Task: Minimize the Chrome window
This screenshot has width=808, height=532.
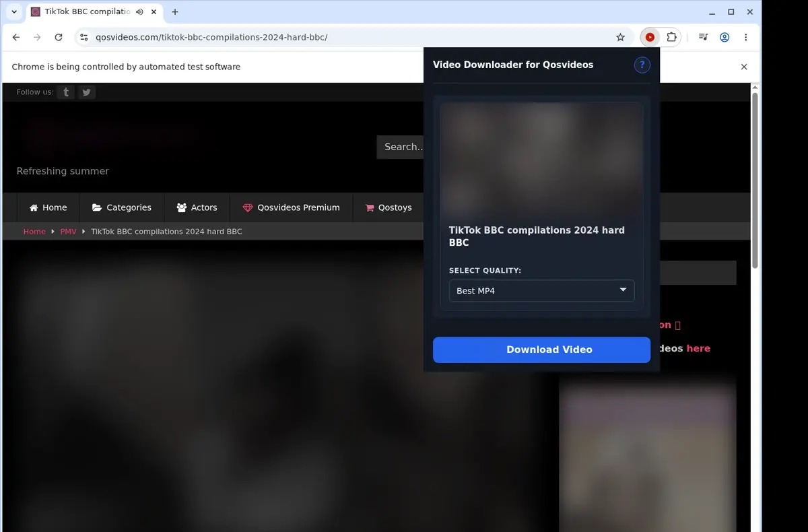Action: point(712,12)
